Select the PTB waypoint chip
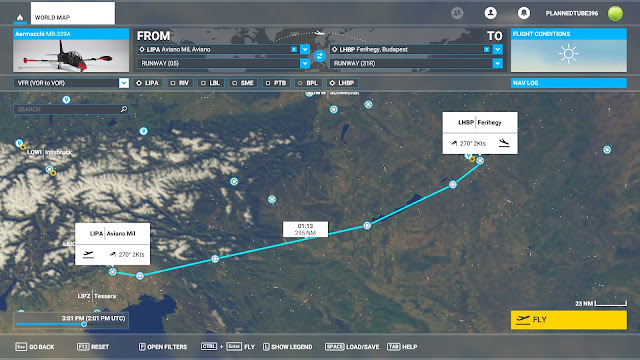Screen dimensions: 640x360 (x=276, y=83)
